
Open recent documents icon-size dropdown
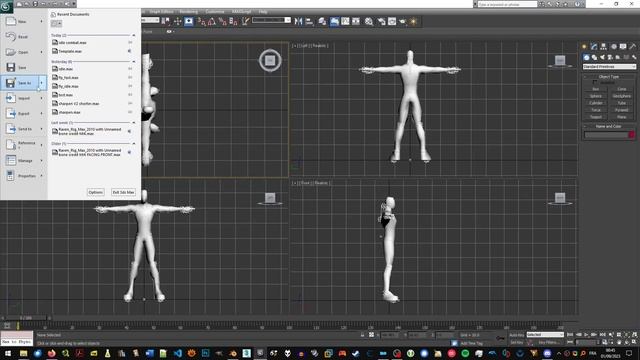[x=56, y=24]
